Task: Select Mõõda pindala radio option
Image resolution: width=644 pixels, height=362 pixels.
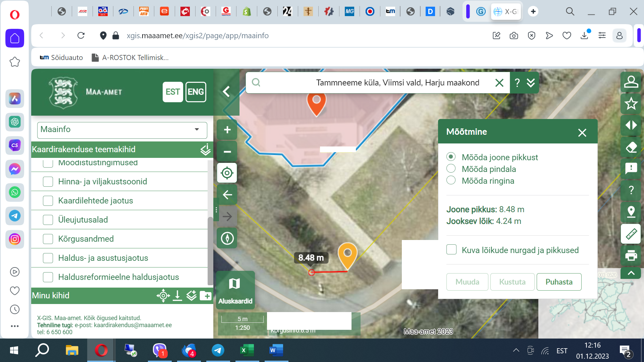Action: pyautogui.click(x=451, y=169)
